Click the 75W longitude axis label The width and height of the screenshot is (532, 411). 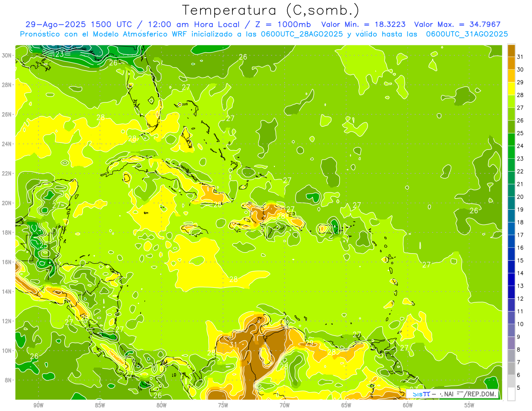223,405
